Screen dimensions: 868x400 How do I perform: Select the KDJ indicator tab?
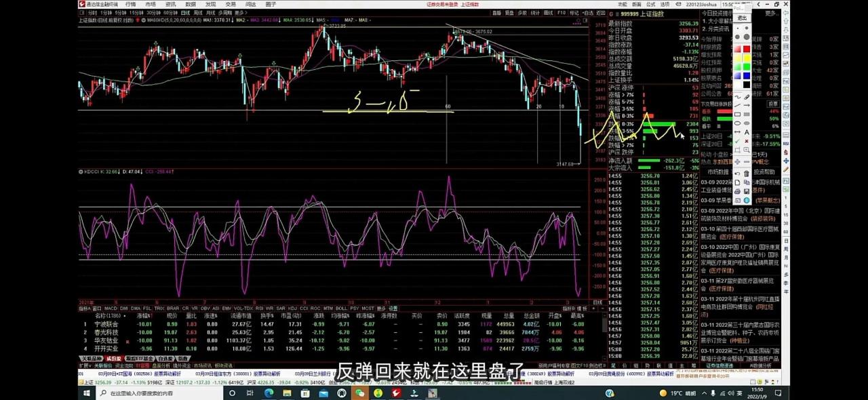pyautogui.click(x=293, y=308)
